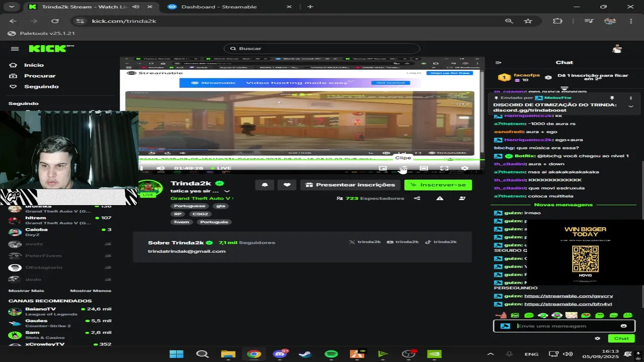
Task: Open the player settings gear
Action: 465,168
